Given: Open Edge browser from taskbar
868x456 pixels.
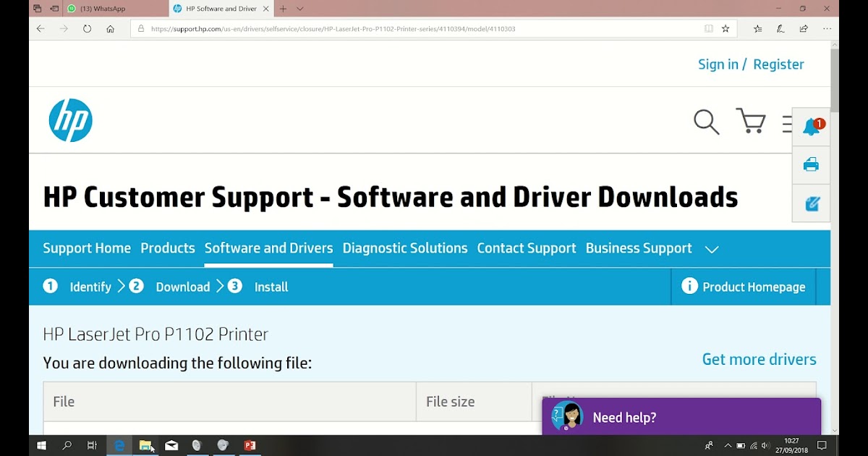Looking at the screenshot, I should pos(119,446).
